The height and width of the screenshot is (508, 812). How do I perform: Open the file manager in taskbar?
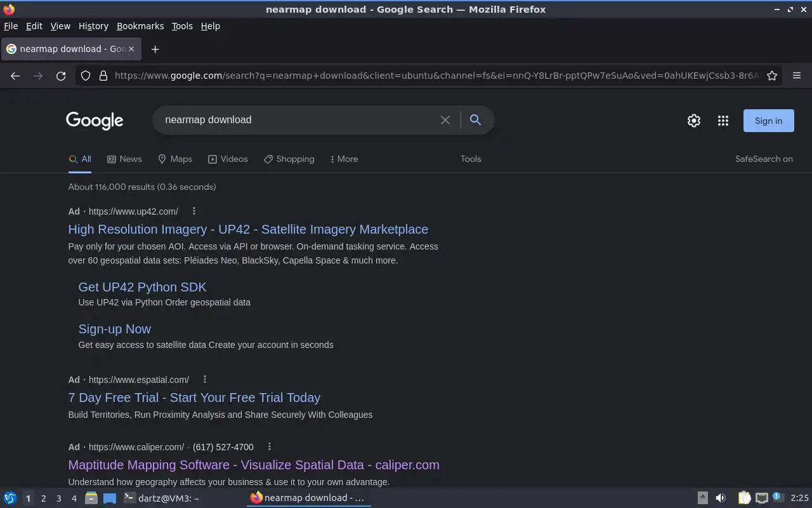[x=91, y=498]
